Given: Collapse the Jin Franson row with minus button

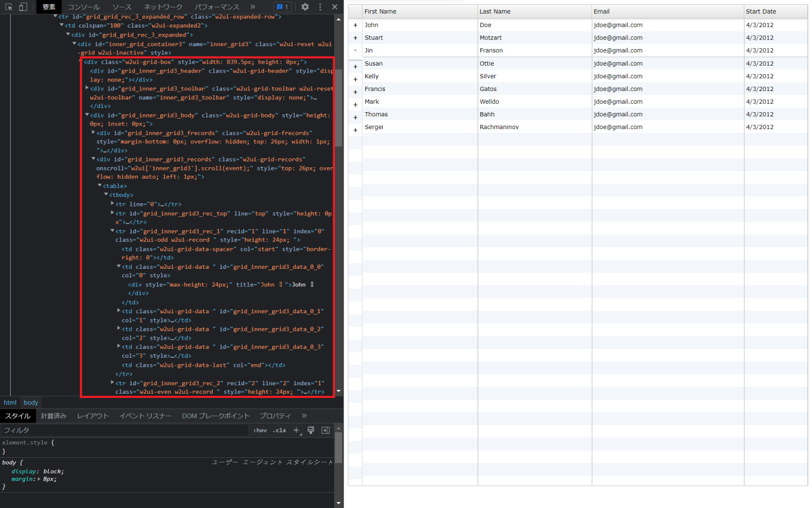Looking at the screenshot, I should [355, 50].
